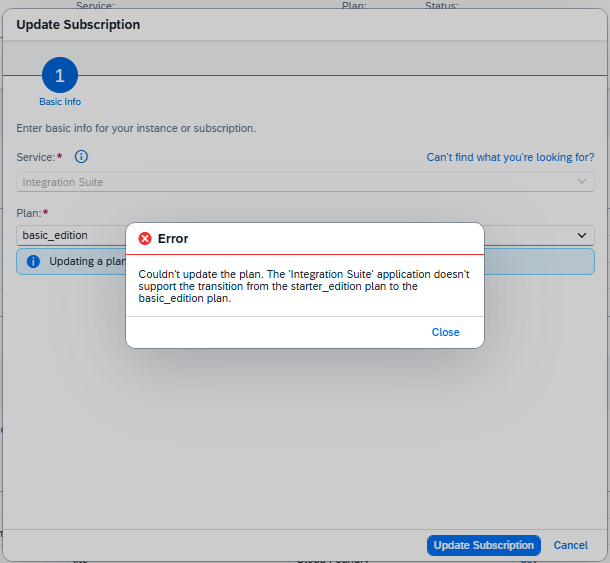
Task: Click the 'Updating a plan' info message strip
Action: coord(305,261)
